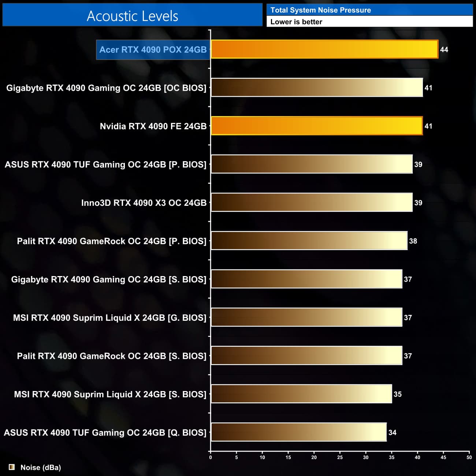Click the Acoustic Levels chart title
This screenshot has height=476, width=476.
133,16
